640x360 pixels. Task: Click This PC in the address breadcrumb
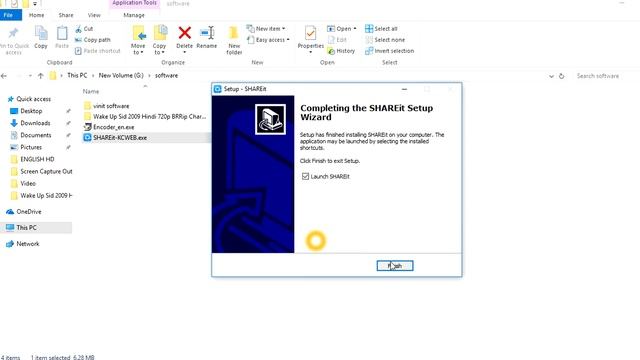click(x=77, y=76)
